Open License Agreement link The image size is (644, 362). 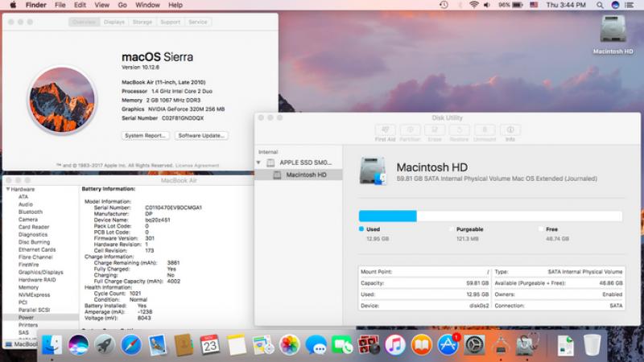197,166
